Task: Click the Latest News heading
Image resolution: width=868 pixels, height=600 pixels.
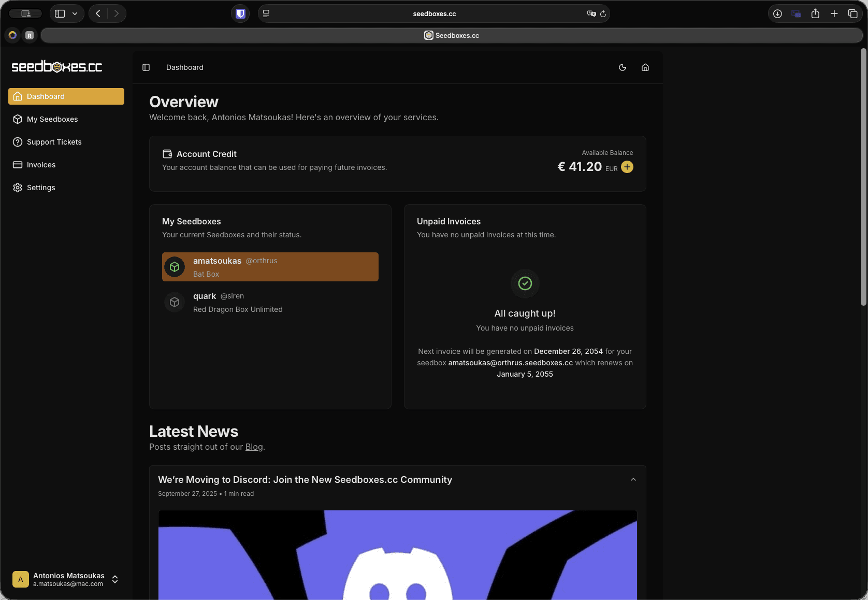Action: (x=194, y=432)
